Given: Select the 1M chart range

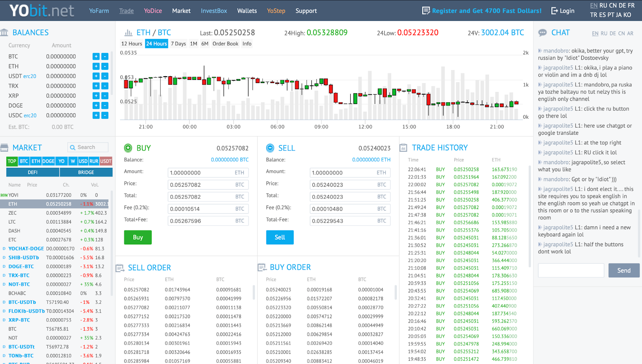Looking at the screenshot, I should (194, 44).
